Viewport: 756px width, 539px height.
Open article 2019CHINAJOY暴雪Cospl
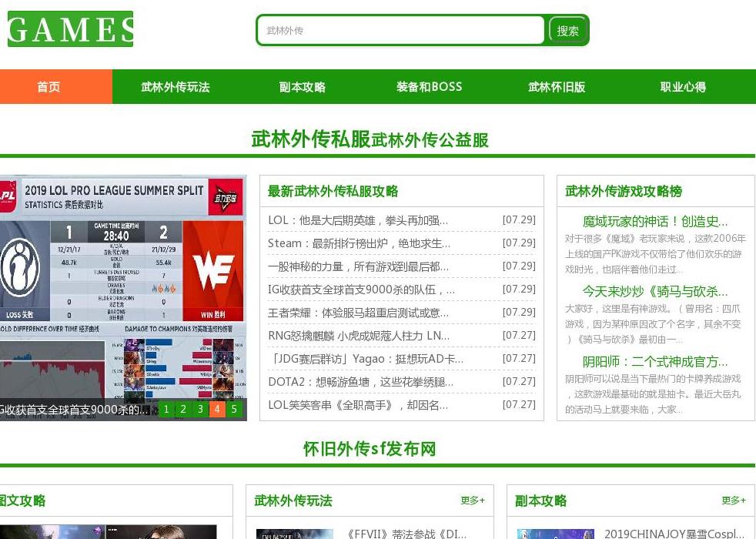(x=674, y=534)
